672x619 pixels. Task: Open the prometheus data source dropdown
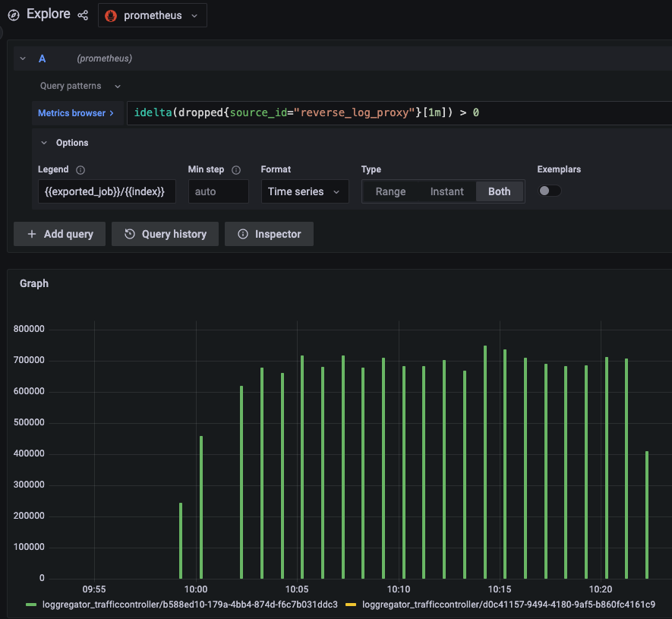pyautogui.click(x=153, y=15)
